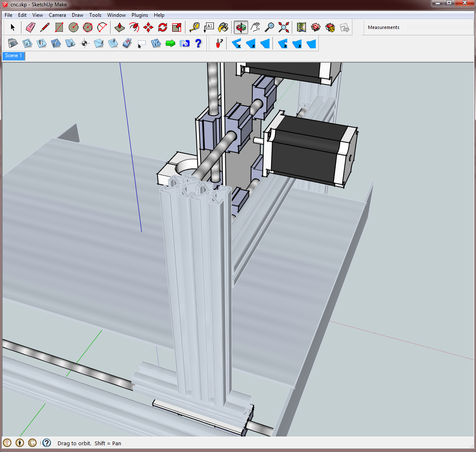Pick the Rectangle drawing tool
Image resolution: width=476 pixels, height=452 pixels.
tap(59, 27)
